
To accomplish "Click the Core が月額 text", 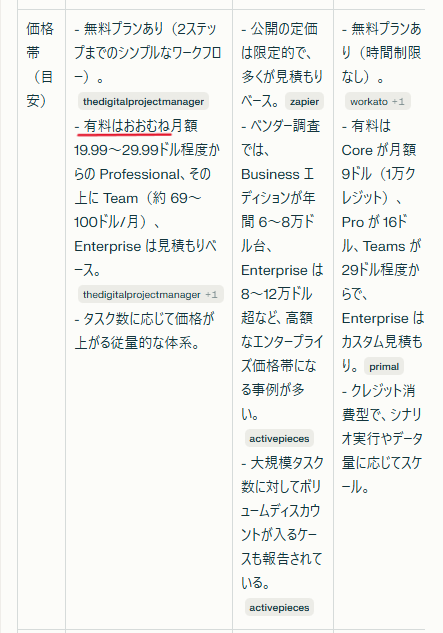I will pyautogui.click(x=378, y=150).
